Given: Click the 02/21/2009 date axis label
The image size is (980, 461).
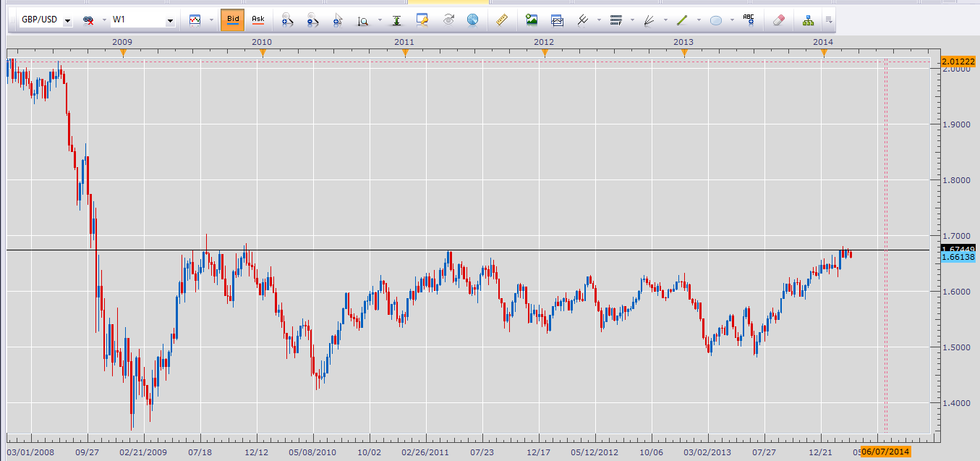Looking at the screenshot, I should 143,451.
